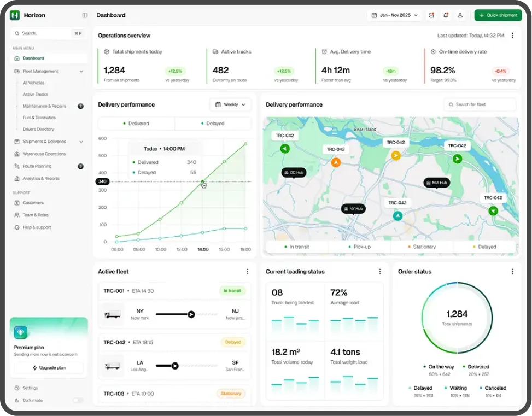Screen dimensions: 532x416
Task: Focus the sidebar Search field
Action: [48, 33]
